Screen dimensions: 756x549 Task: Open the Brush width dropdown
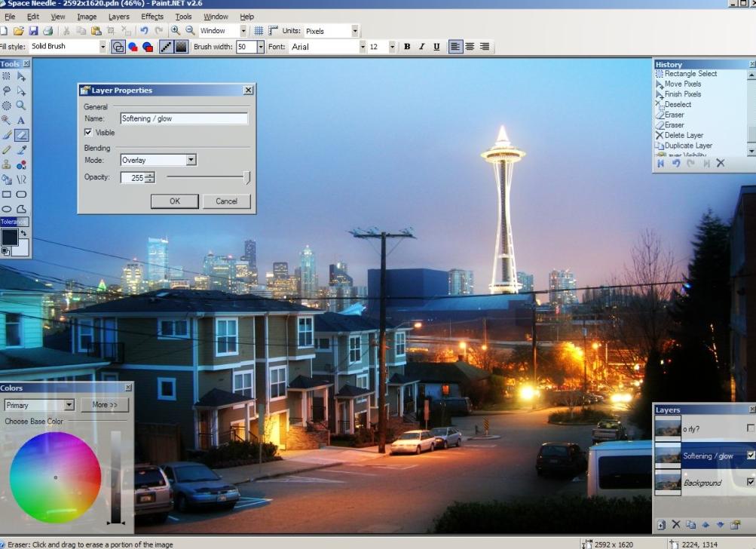click(x=261, y=47)
